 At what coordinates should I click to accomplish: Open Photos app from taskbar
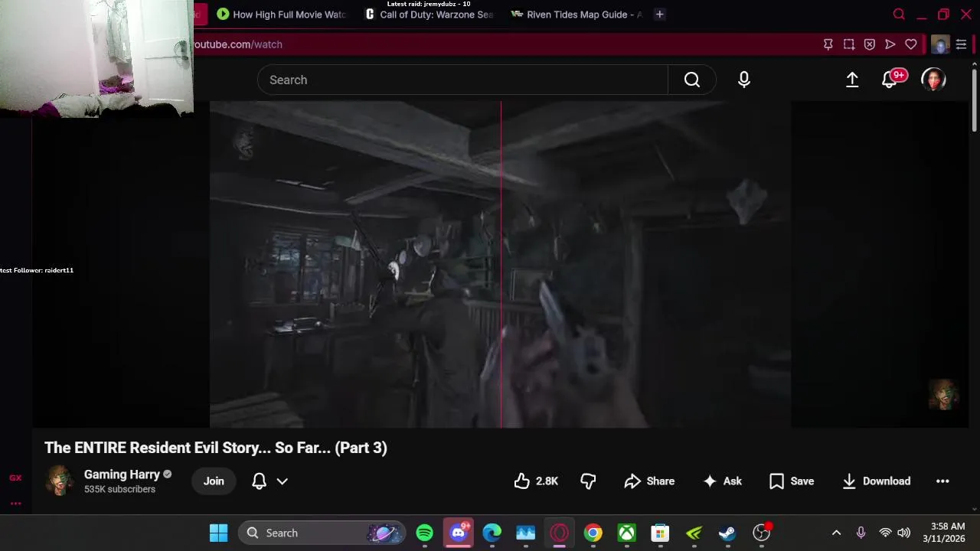point(525,533)
